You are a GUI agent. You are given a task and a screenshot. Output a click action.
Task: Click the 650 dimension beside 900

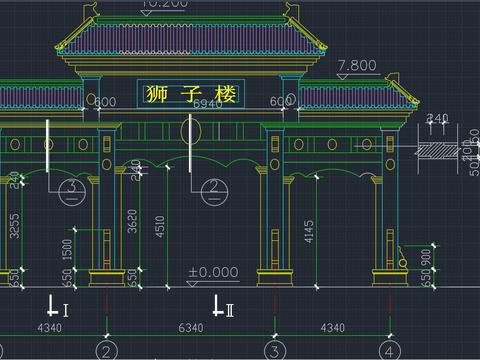pos(426,278)
